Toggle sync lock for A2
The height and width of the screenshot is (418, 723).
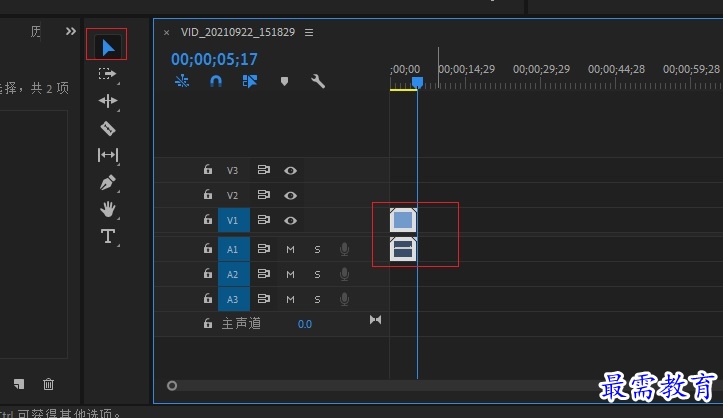(263, 274)
